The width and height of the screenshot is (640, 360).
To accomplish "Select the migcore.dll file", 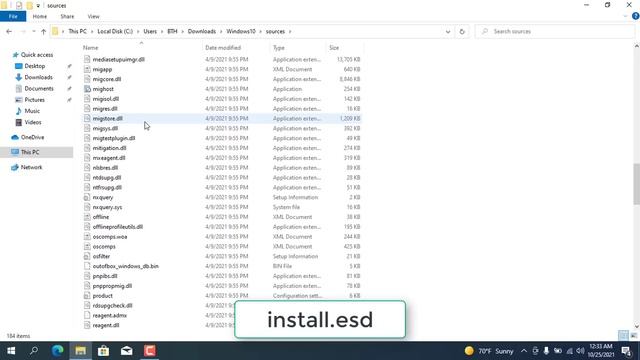I will [x=107, y=79].
